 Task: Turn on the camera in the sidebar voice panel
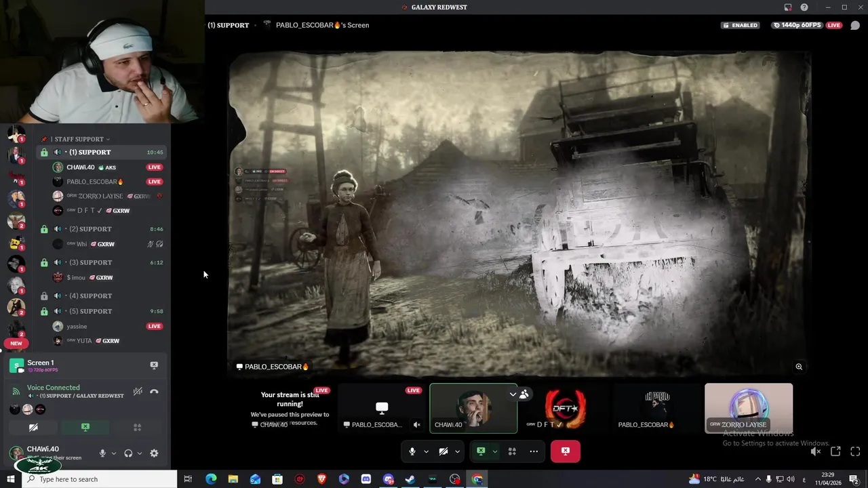point(33,427)
